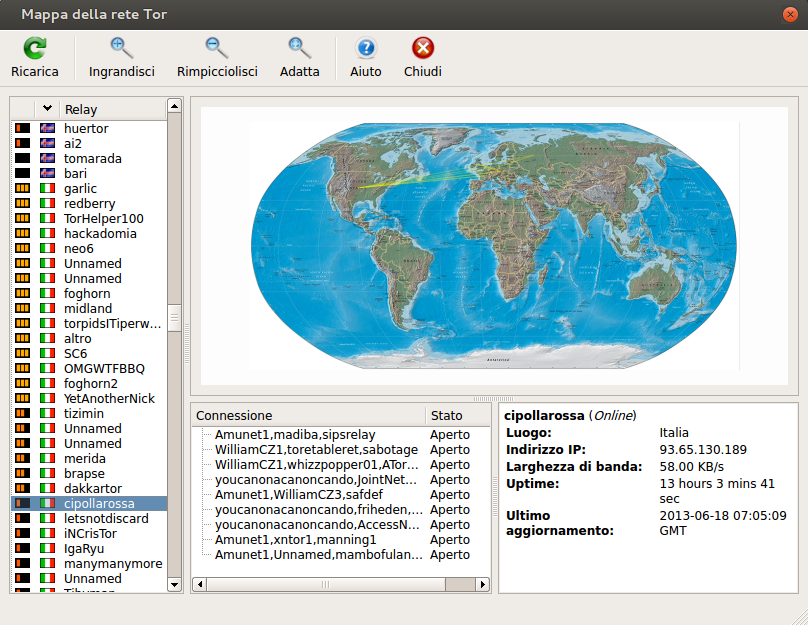Reload the Tor network map with Ricarica

[x=35, y=57]
